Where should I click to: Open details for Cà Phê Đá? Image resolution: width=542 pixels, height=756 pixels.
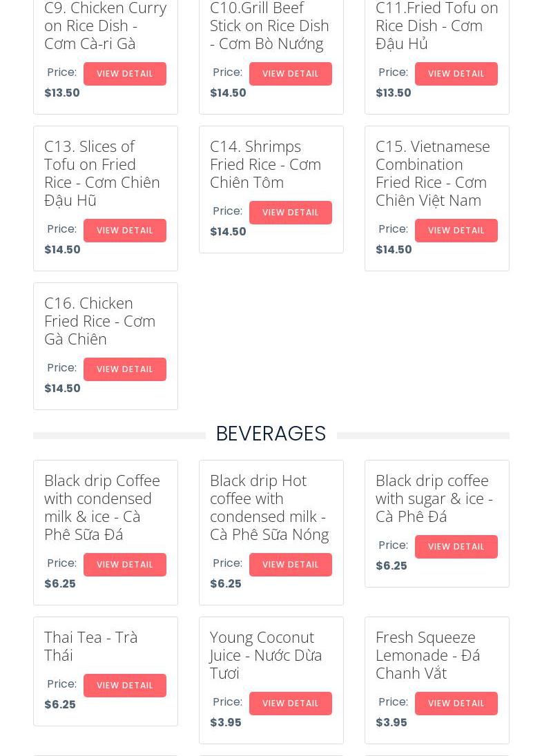click(456, 547)
